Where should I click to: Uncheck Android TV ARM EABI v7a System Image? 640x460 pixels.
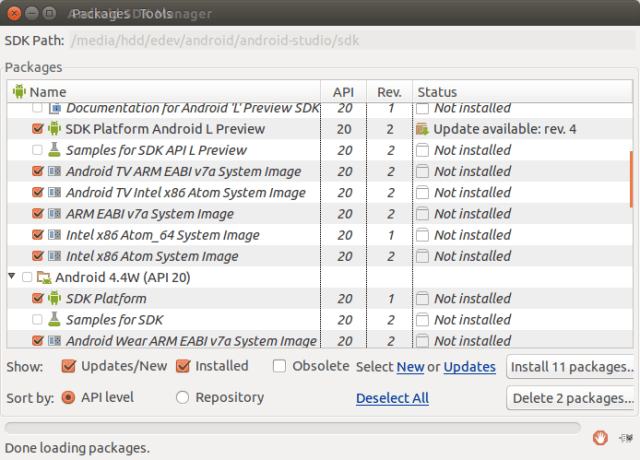coord(38,171)
